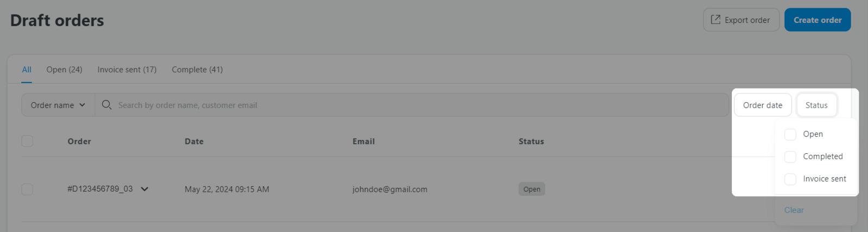Click the Export order button

[x=741, y=20]
